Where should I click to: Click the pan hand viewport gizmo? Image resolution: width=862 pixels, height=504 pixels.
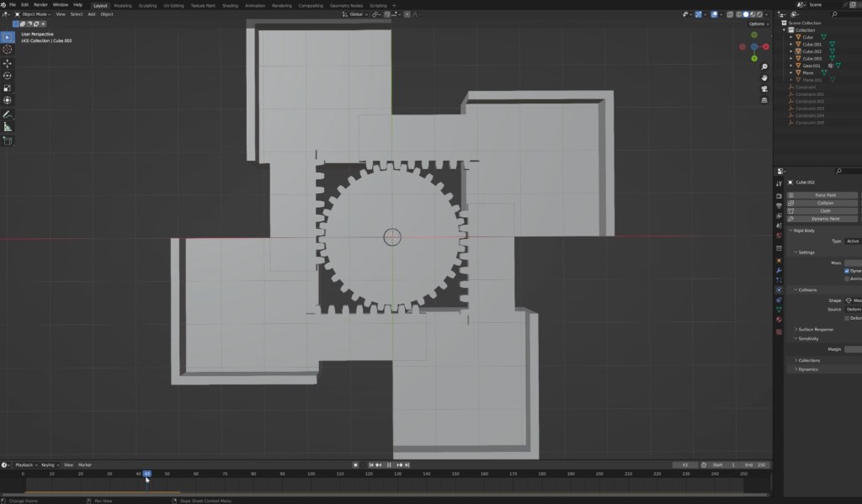coord(764,77)
